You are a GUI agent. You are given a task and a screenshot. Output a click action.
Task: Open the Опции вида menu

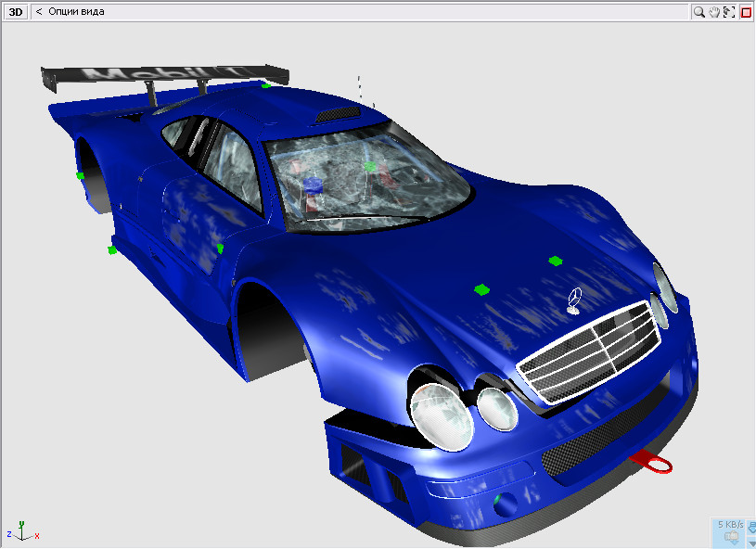pos(76,11)
